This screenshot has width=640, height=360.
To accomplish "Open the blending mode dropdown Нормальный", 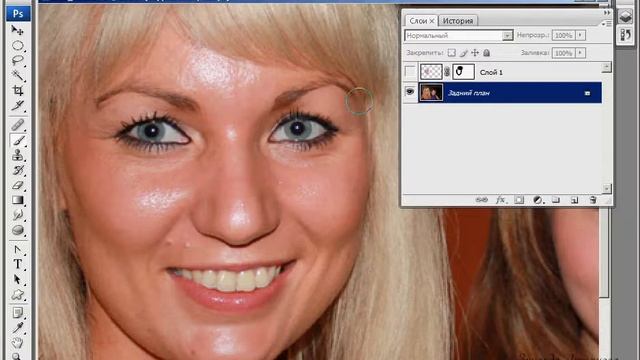I will pyautogui.click(x=459, y=36).
